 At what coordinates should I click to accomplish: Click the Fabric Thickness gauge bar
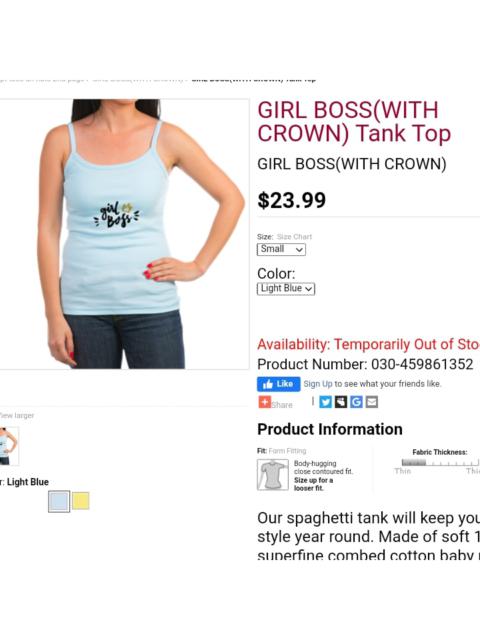440,462
